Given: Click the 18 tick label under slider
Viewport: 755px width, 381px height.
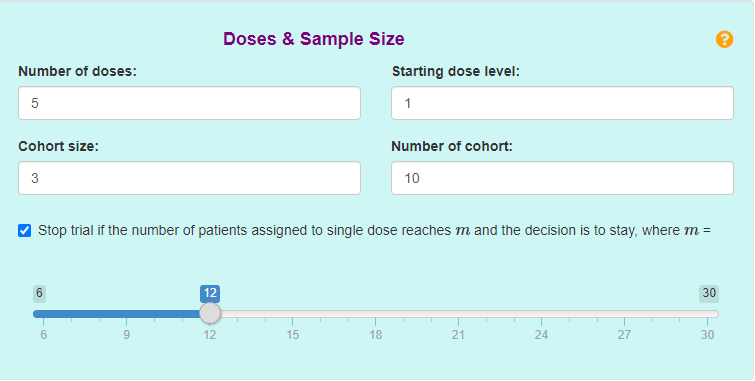Looking at the screenshot, I should click(x=376, y=335).
